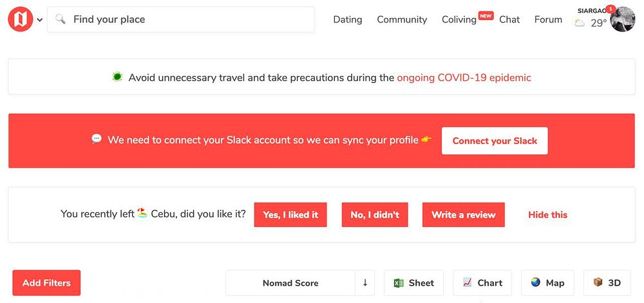Click the Nomad List red logo

click(20, 19)
